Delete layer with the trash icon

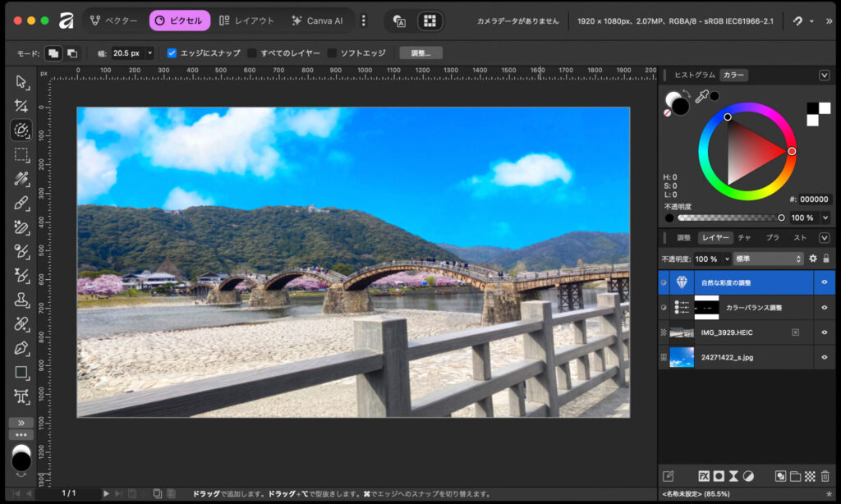[825, 476]
